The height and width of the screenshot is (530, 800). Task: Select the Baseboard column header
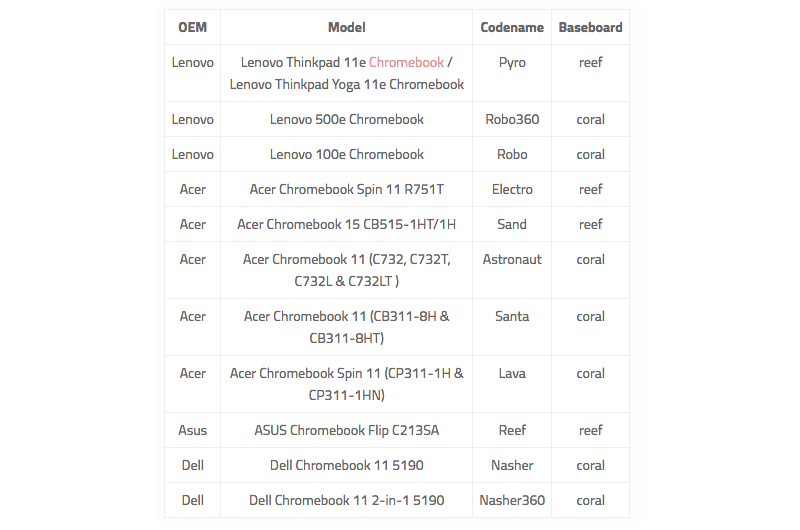tap(590, 27)
